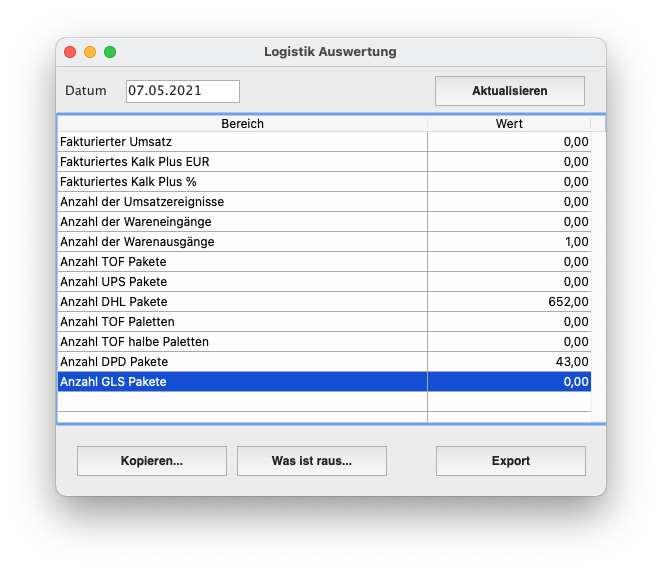Focus the Datum input field
This screenshot has width=662, height=570.
pyautogui.click(x=182, y=91)
